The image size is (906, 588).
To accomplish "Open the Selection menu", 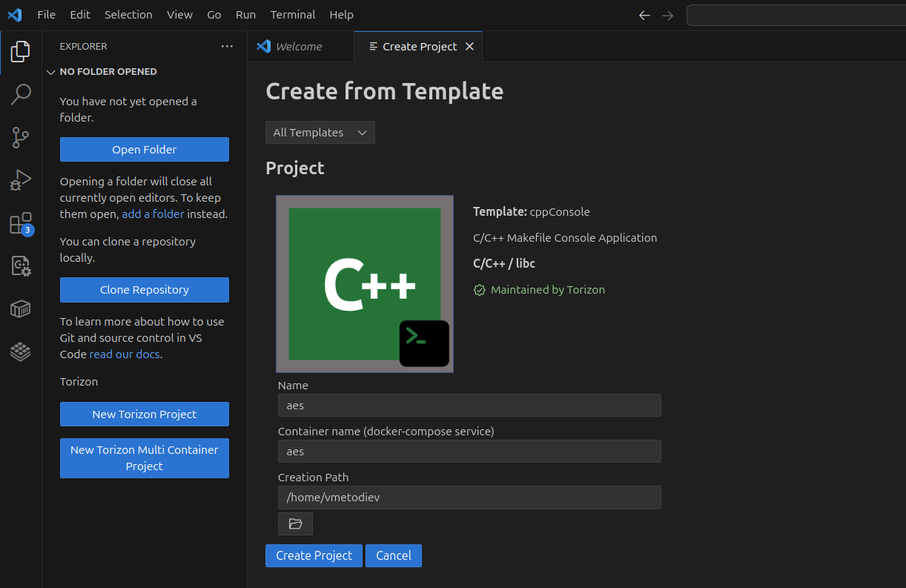I will [x=128, y=15].
